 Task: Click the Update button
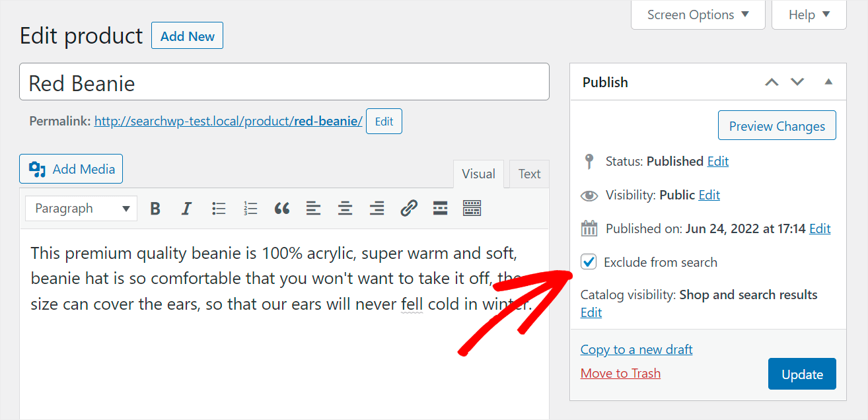pyautogui.click(x=802, y=374)
